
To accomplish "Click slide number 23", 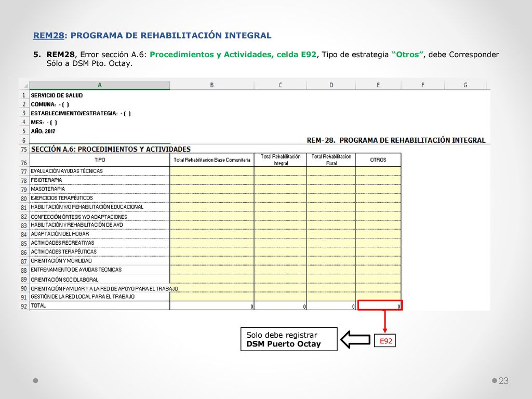I will point(503,381).
